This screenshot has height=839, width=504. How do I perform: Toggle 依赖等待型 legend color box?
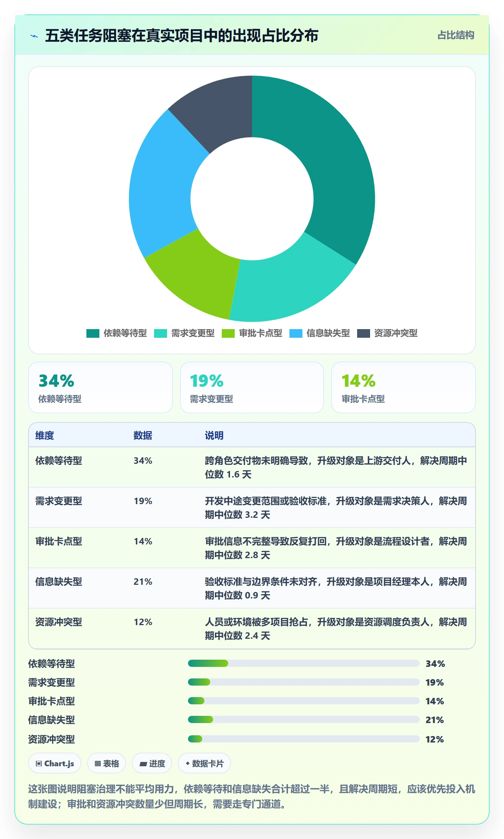pos(93,333)
